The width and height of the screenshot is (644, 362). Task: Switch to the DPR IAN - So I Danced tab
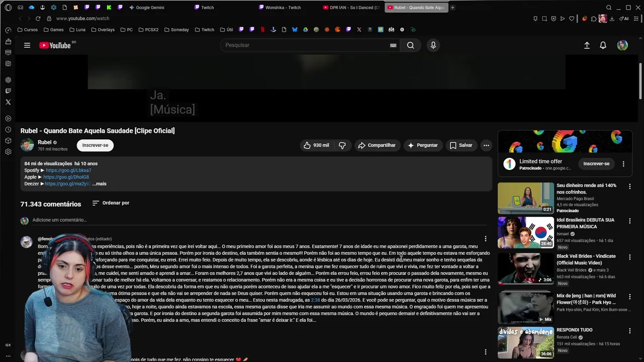click(x=352, y=8)
